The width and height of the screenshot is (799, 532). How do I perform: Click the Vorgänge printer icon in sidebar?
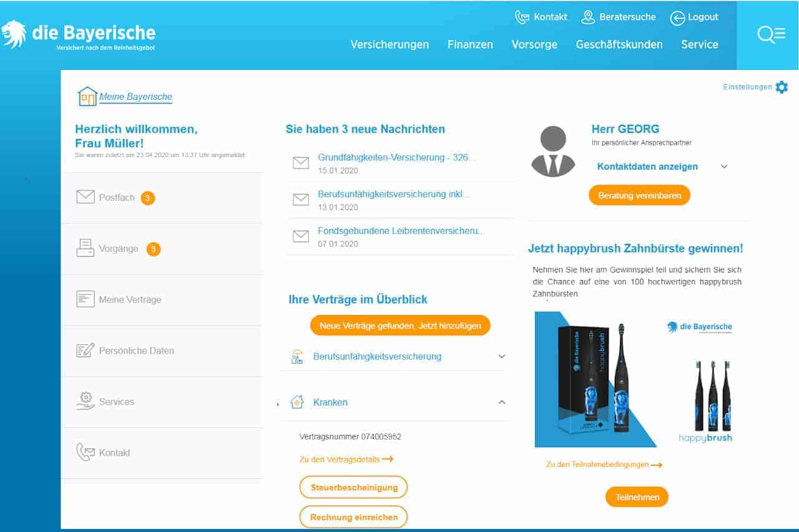[86, 248]
